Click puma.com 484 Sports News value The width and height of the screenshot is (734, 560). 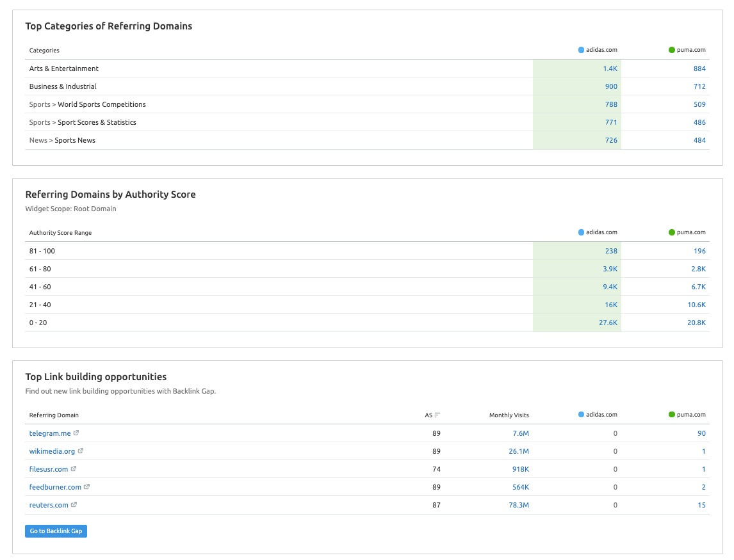click(x=699, y=140)
